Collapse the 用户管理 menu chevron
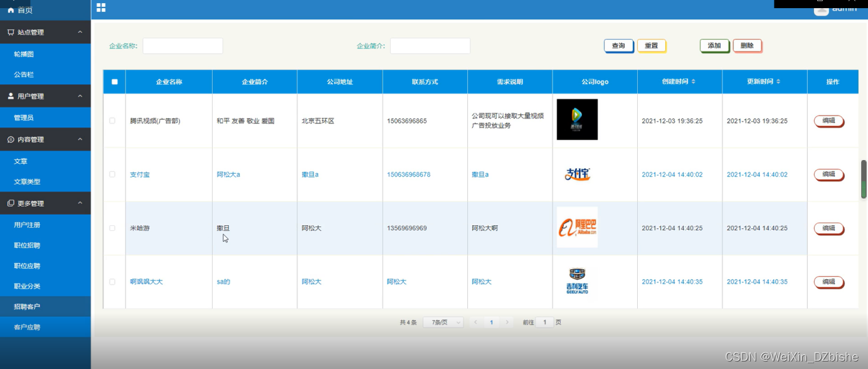This screenshot has width=868, height=369. 80,96
